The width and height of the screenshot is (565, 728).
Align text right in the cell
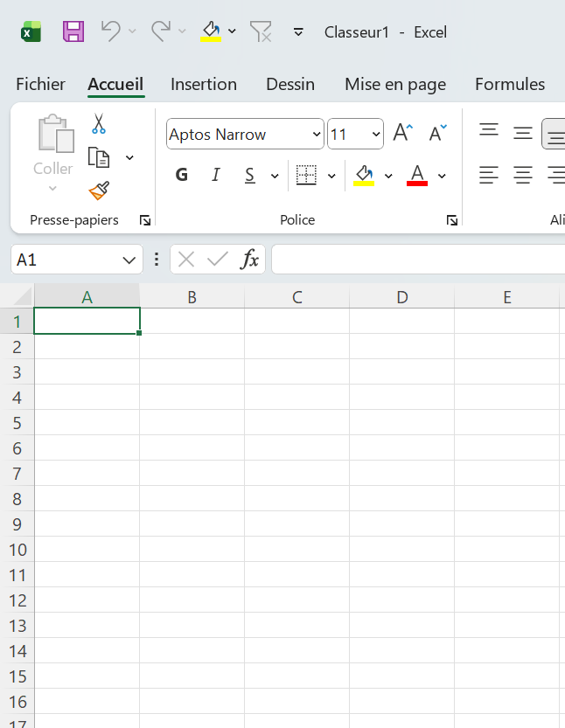555,175
